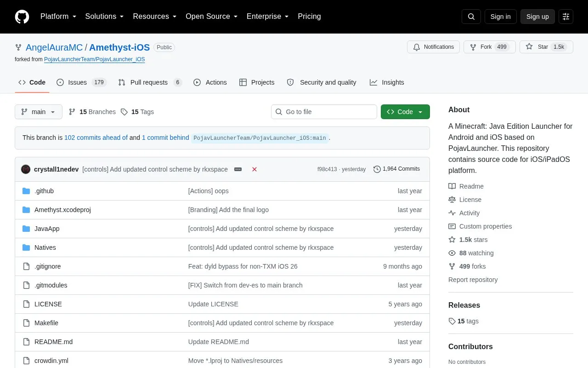Image resolution: width=588 pixels, height=368 pixels.
Task: Expand the Open Source menu
Action: [212, 17]
